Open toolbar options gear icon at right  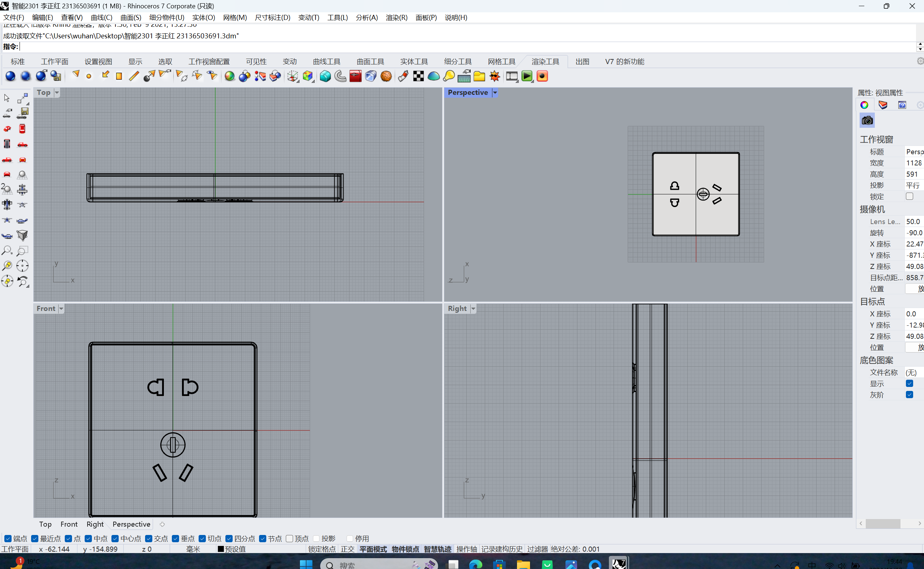tap(920, 61)
